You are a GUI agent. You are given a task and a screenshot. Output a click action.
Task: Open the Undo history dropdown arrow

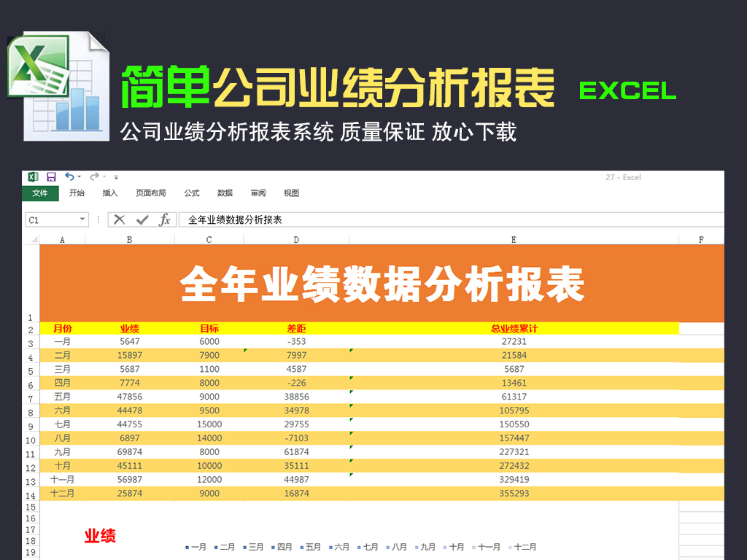tap(79, 177)
